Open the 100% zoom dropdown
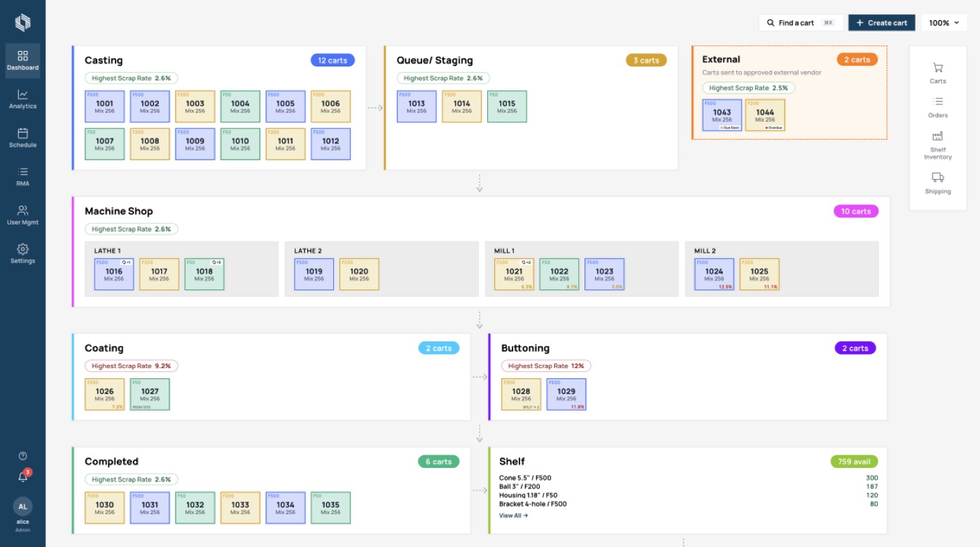Image resolution: width=980 pixels, height=547 pixels. coord(944,23)
